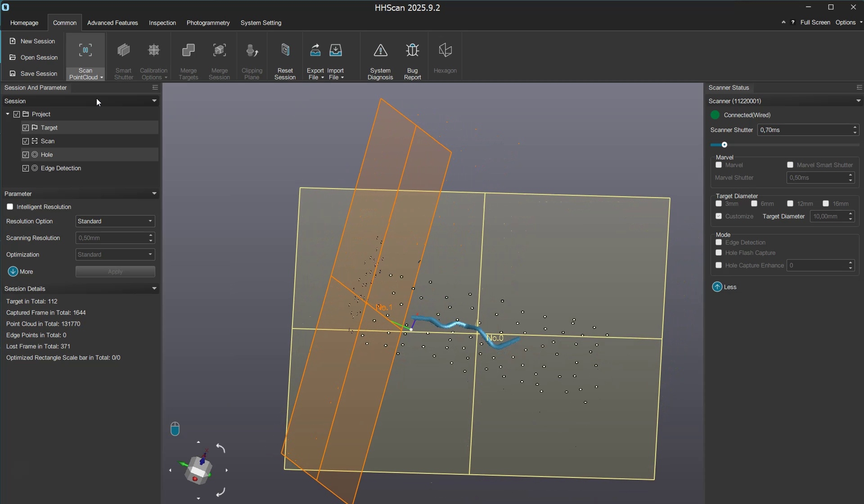Viewport: 864px width, 504px height.
Task: Open Merge Targets
Action: (188, 58)
